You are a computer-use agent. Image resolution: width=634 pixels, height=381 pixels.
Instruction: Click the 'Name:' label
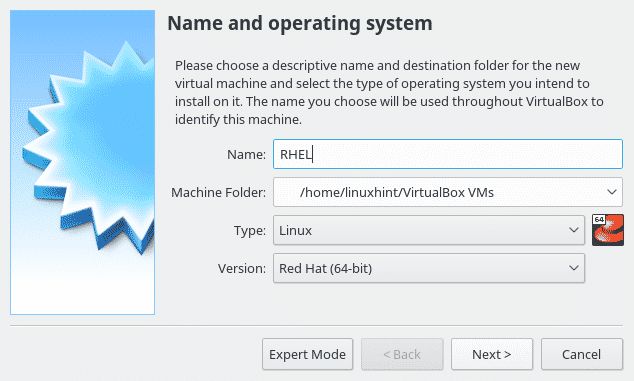tap(246, 155)
